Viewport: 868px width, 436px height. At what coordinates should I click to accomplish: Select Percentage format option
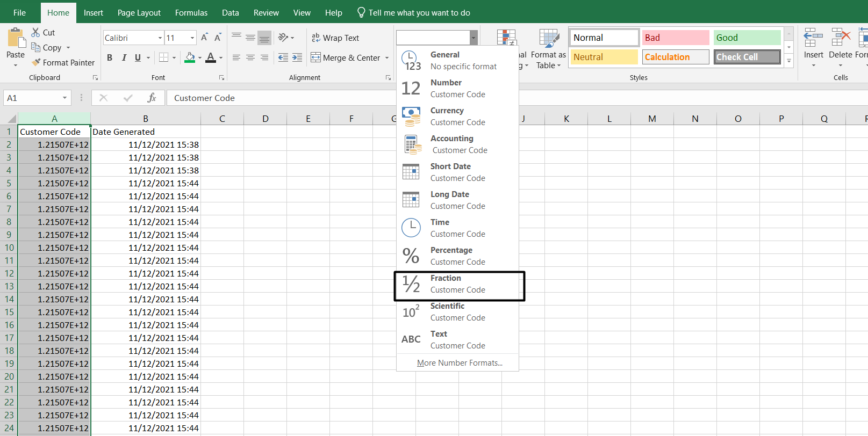click(x=457, y=256)
